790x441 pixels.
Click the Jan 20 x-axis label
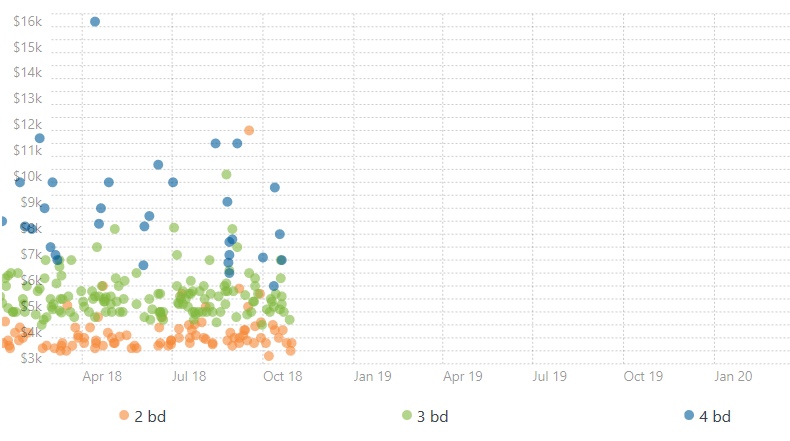click(x=733, y=376)
